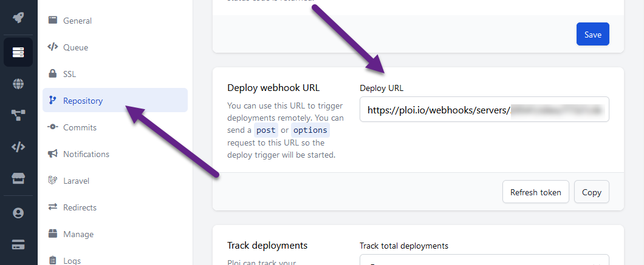644x265 pixels.
Task: Open the user profile icon
Action: pyautogui.click(x=18, y=213)
